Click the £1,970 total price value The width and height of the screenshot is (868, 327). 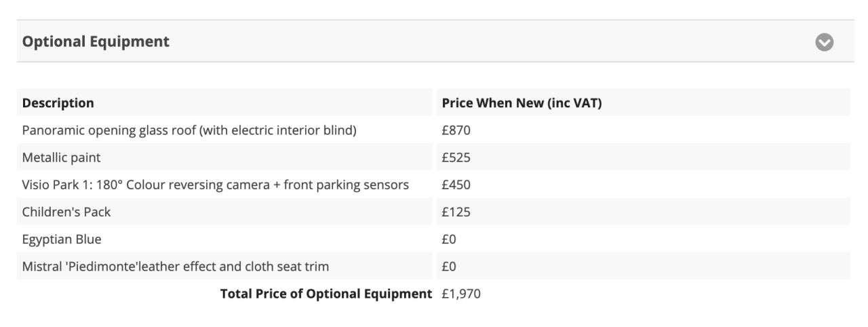tap(461, 294)
